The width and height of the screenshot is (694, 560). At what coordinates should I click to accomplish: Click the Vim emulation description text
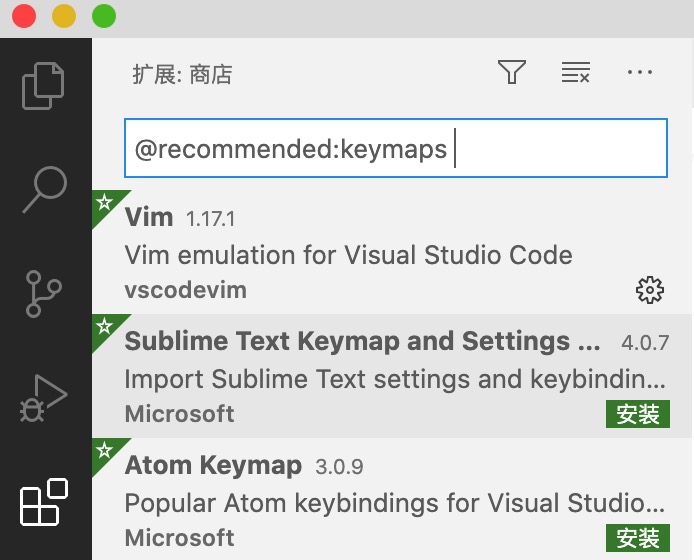click(348, 255)
